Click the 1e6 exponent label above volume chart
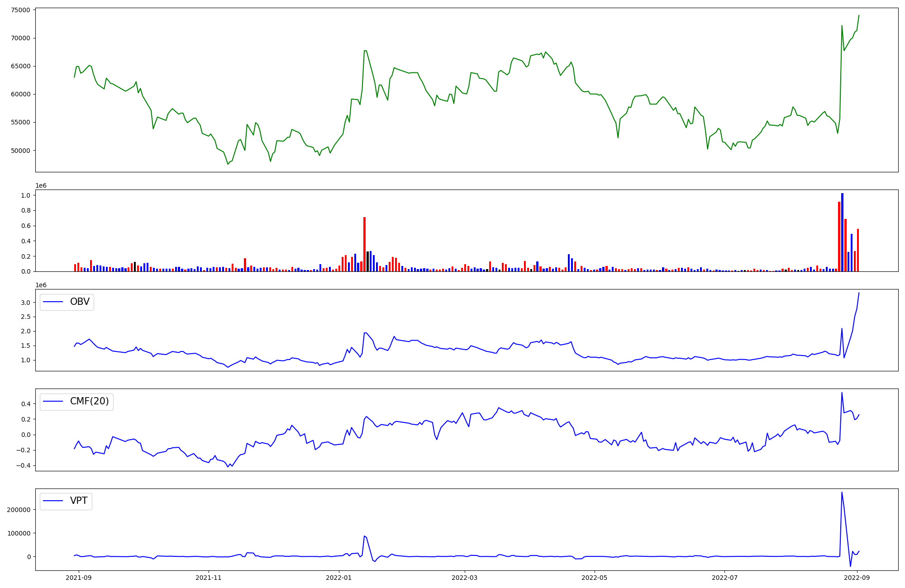 click(41, 186)
